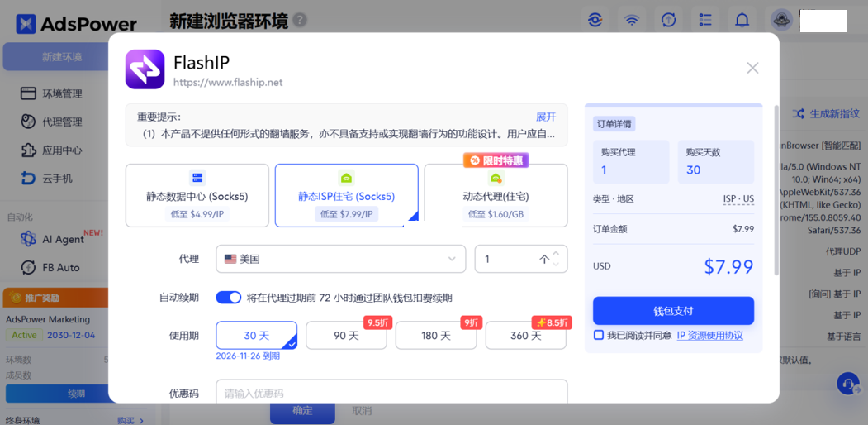Click the 优惠码 input field
The height and width of the screenshot is (425, 868).
392,393
